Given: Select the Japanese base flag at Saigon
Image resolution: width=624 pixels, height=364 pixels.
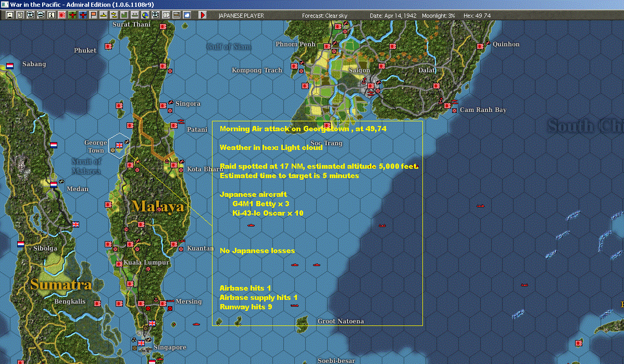Looking at the screenshot, I should (x=370, y=85).
